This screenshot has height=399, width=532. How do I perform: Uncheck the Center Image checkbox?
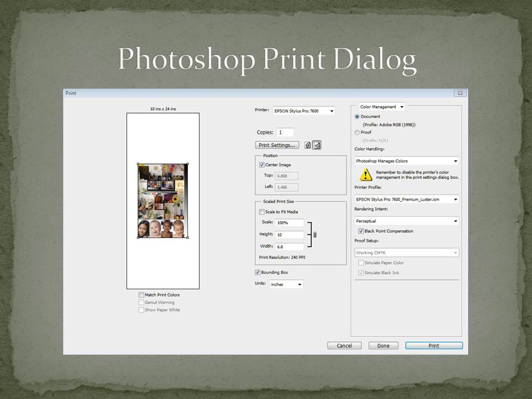click(262, 165)
